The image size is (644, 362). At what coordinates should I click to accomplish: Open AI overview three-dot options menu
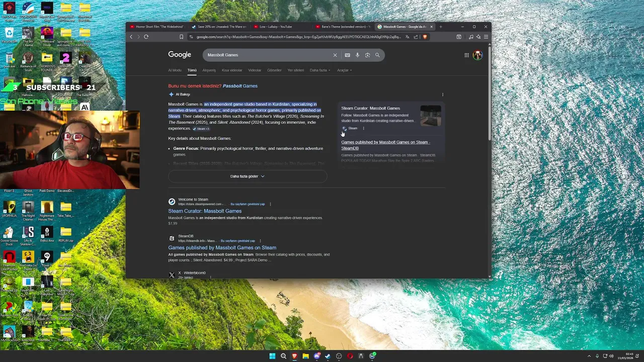pyautogui.click(x=443, y=95)
